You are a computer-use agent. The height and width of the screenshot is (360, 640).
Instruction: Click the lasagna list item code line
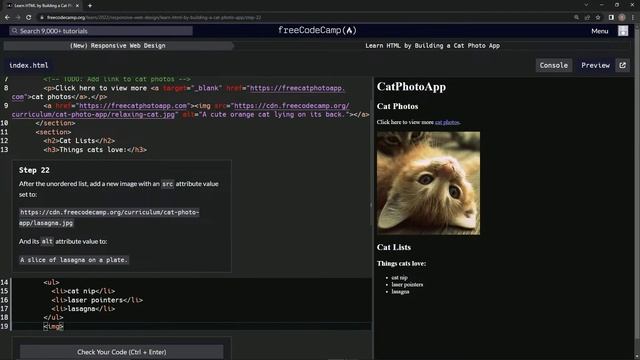coord(83,309)
